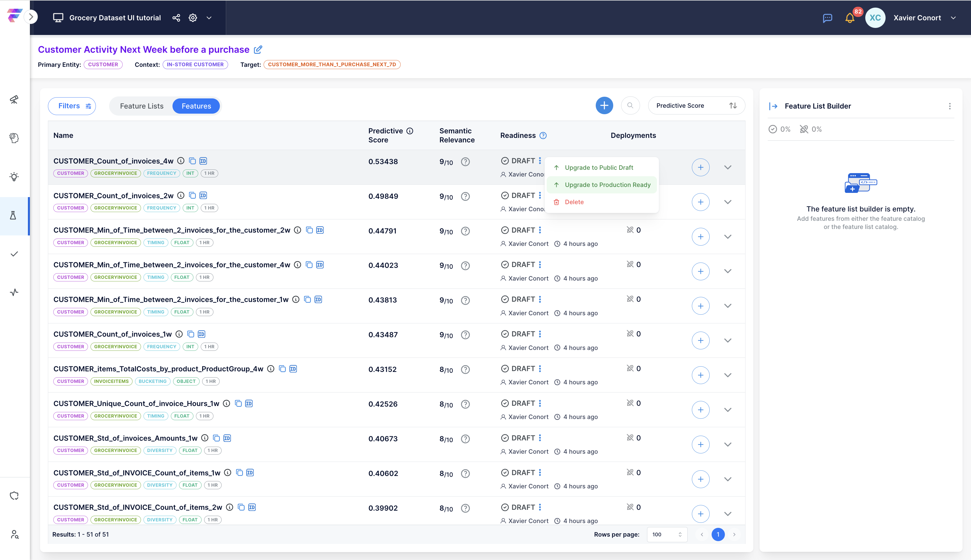Click the IN-STORE CUSTOMER context tag

(x=195, y=65)
